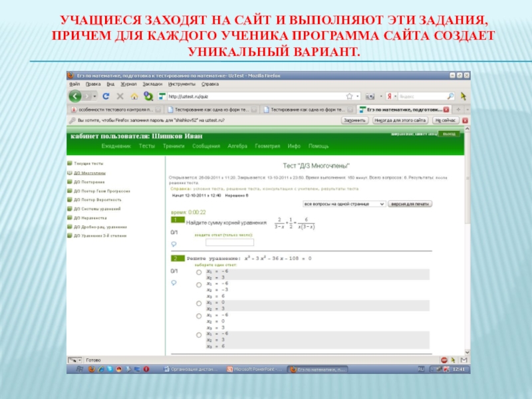This screenshot has width=532, height=399.
Task: Open 'Д/З Неравенства' sidebar link
Action: point(90,218)
